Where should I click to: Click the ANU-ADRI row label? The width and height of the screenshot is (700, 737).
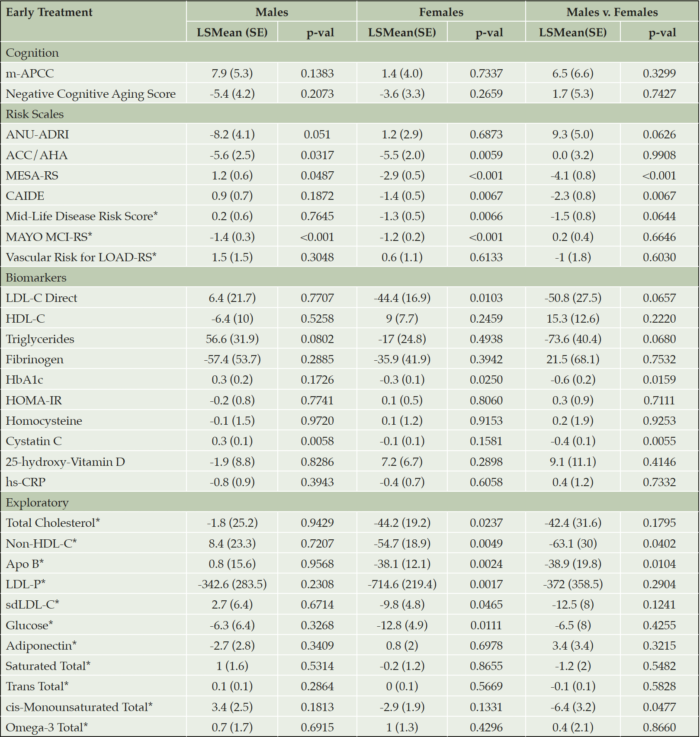[37, 135]
